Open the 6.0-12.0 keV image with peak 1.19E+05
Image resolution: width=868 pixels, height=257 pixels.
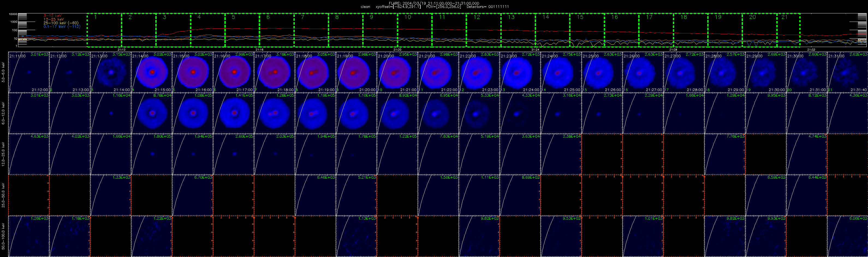point(315,113)
